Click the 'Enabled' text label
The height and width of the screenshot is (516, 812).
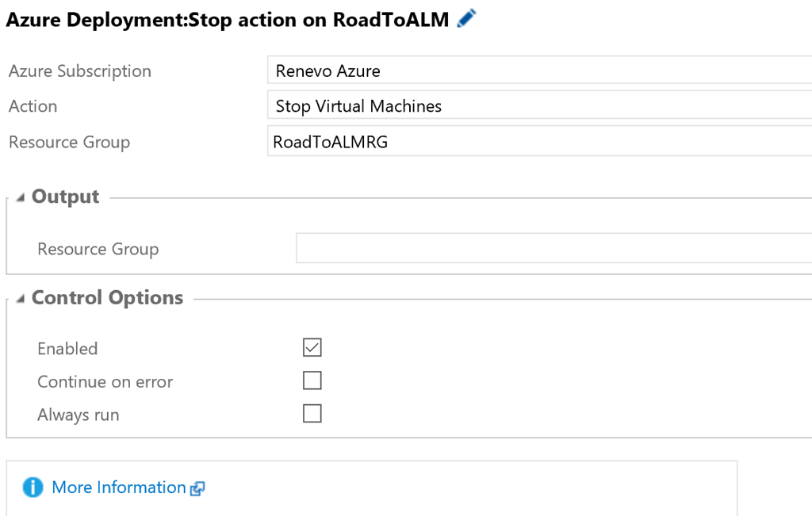[x=67, y=349]
